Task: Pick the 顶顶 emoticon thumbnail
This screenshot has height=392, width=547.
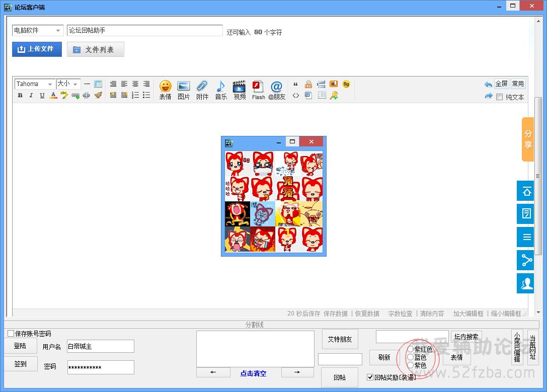Action: pyautogui.click(x=288, y=189)
